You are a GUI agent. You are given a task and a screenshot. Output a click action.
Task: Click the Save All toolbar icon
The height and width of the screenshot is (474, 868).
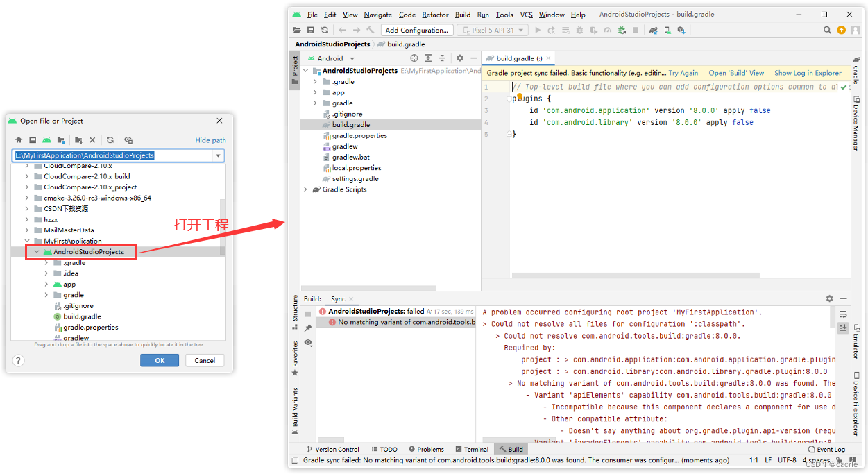click(x=311, y=30)
